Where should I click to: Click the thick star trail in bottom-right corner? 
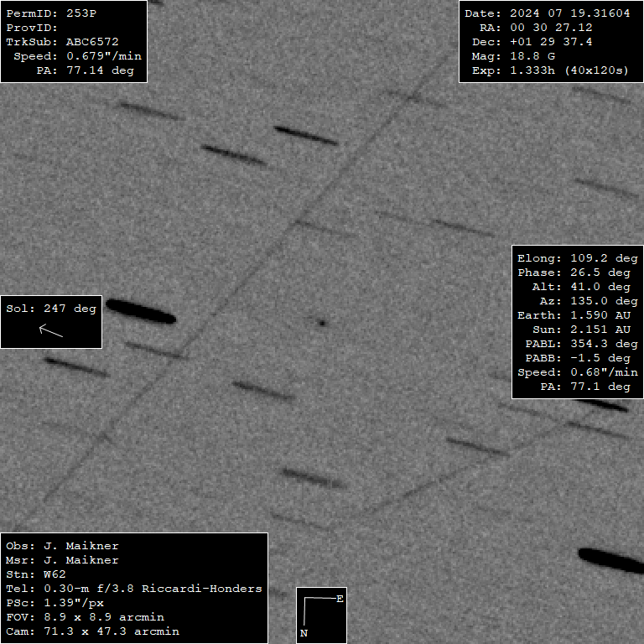point(610,560)
